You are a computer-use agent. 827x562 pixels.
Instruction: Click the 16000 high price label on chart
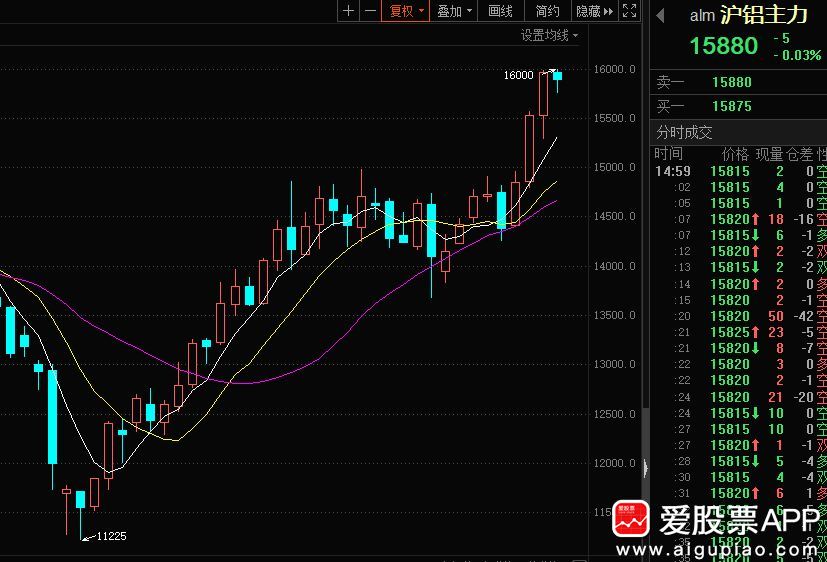pyautogui.click(x=518, y=75)
